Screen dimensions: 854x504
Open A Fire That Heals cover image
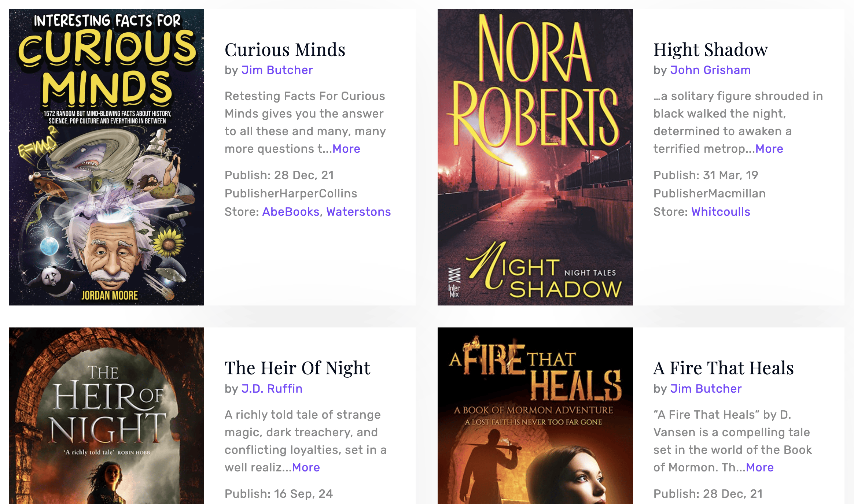(x=535, y=416)
